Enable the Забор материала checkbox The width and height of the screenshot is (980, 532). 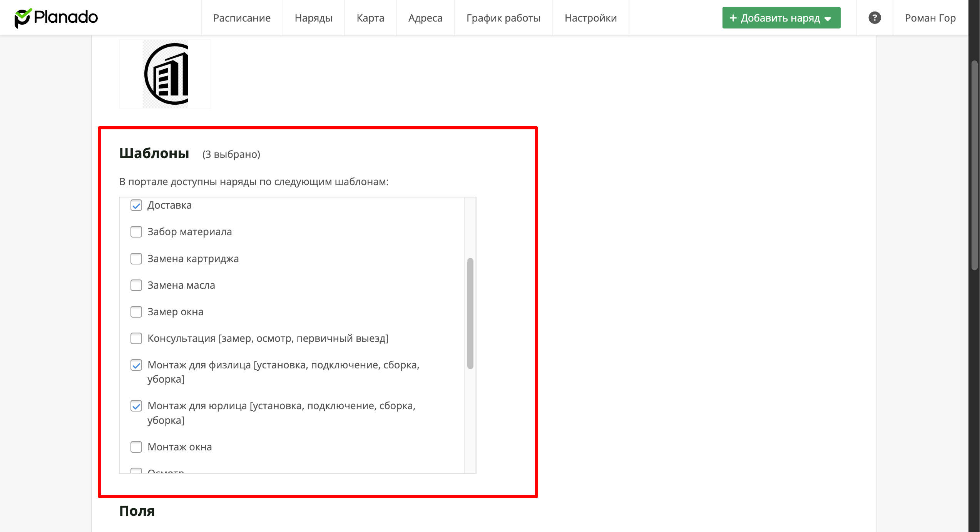136,232
